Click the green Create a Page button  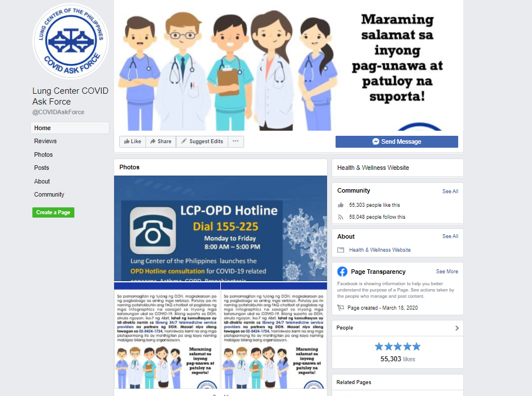[x=53, y=212]
